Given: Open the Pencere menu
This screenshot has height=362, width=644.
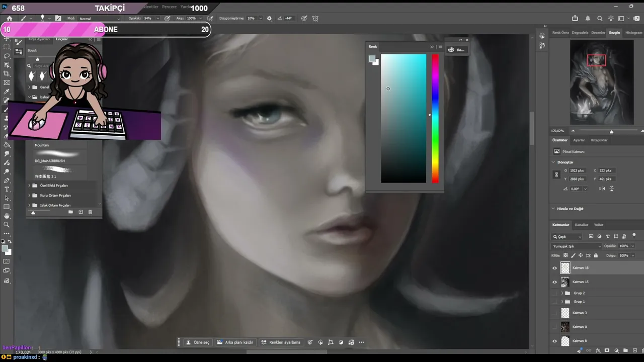Looking at the screenshot, I should 169,7.
